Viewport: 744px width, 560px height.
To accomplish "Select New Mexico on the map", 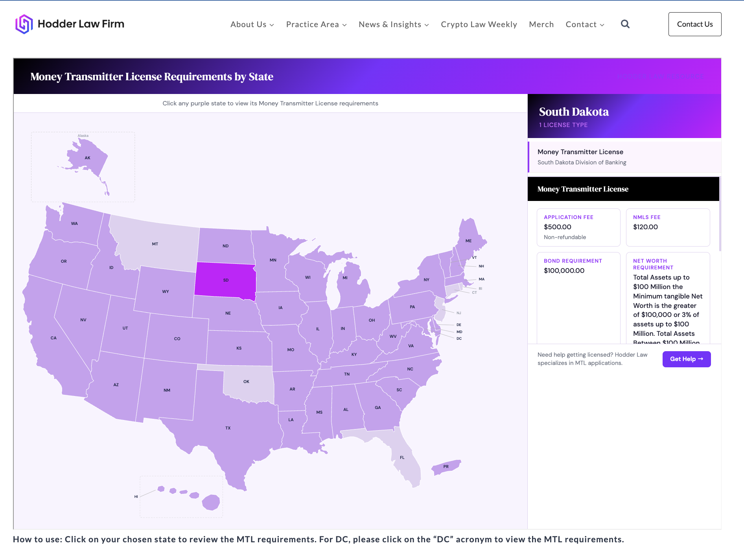I will [167, 390].
